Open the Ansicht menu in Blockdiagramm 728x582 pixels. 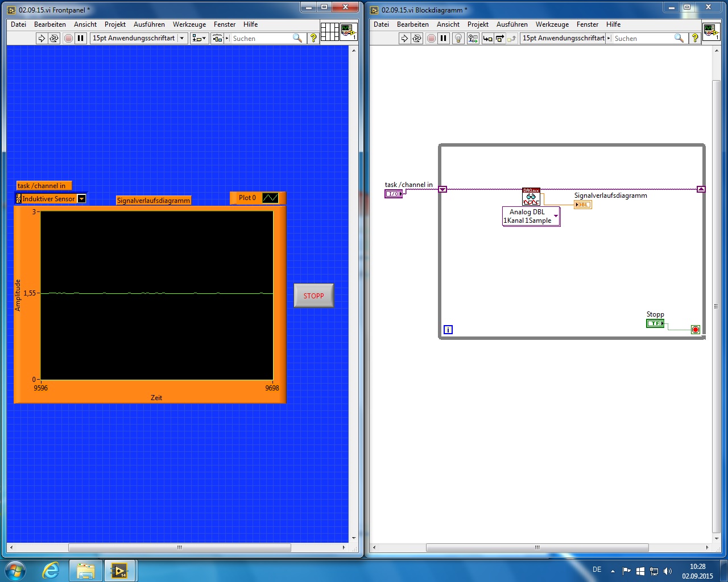coord(448,24)
